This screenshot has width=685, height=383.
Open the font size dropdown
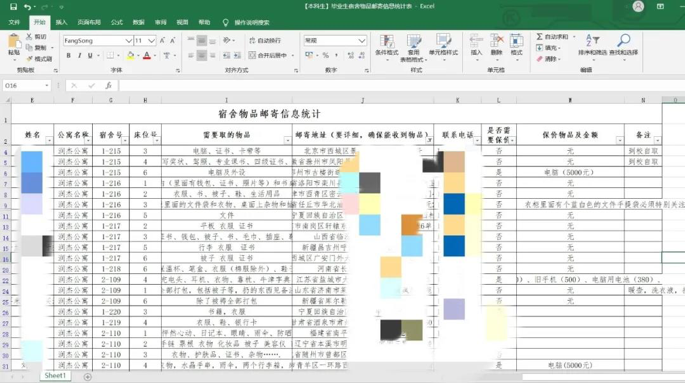pyautogui.click(x=151, y=41)
